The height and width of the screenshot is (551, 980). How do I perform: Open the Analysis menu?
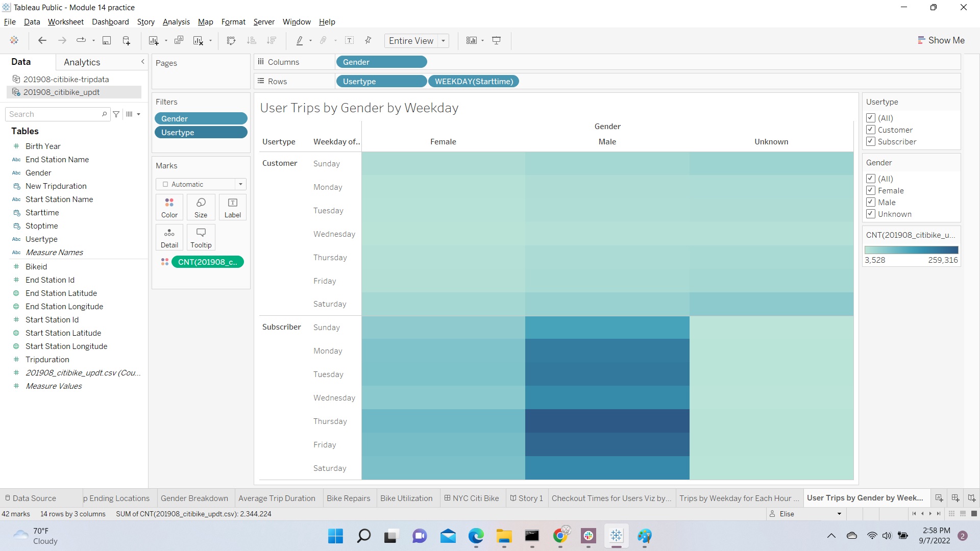[176, 21]
